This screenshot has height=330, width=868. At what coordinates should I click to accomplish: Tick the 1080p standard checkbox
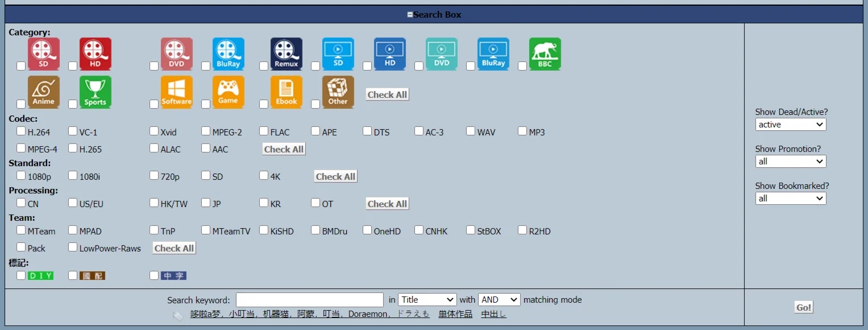(x=21, y=176)
